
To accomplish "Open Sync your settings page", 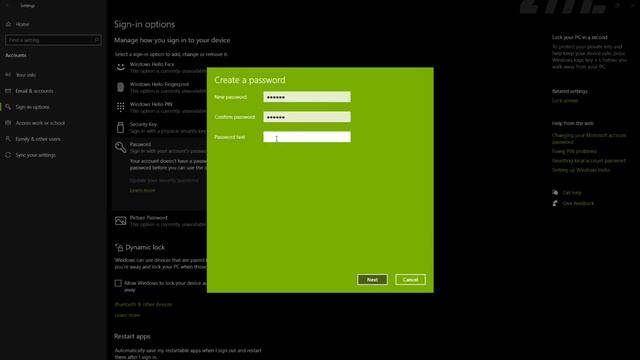I will tap(36, 155).
